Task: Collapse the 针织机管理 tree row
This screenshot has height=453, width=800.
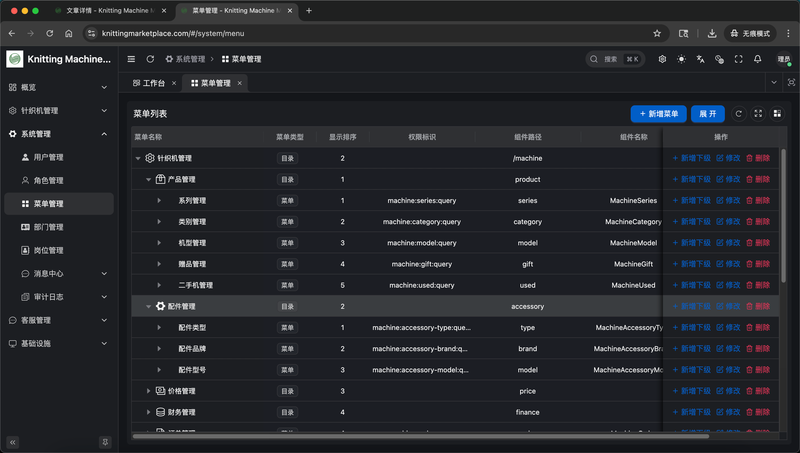Action: pyautogui.click(x=138, y=158)
